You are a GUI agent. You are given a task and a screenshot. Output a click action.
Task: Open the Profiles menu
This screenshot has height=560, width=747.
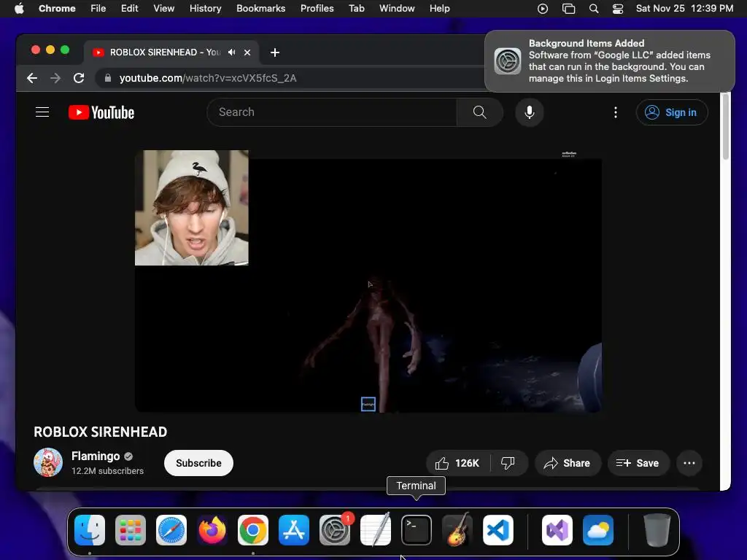click(317, 9)
